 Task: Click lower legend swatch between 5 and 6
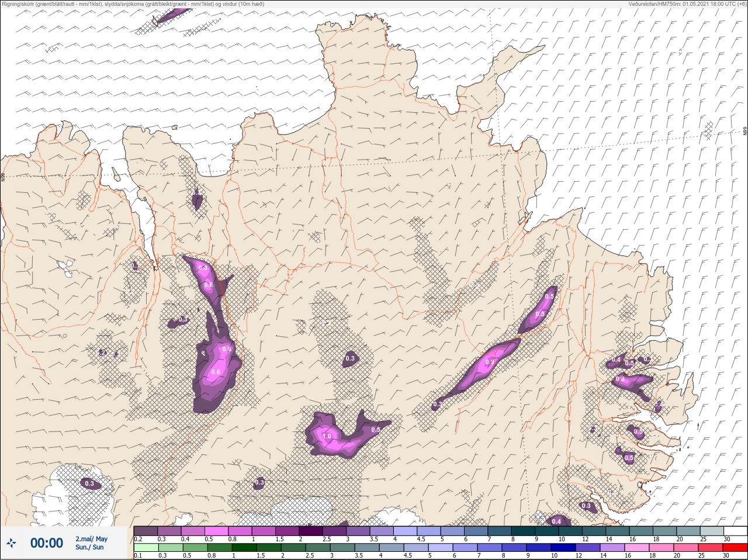tap(441, 548)
